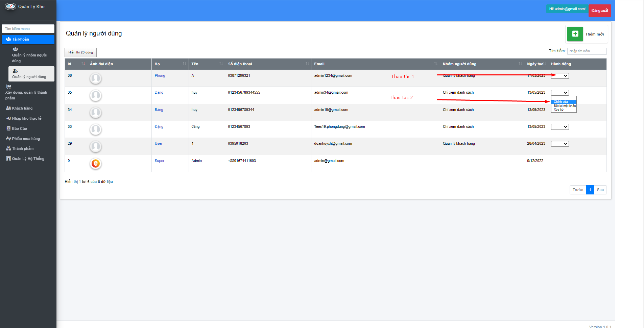The width and height of the screenshot is (644, 328).
Task: Focus the Nhập tìm kiếm search field
Action: coord(587,51)
